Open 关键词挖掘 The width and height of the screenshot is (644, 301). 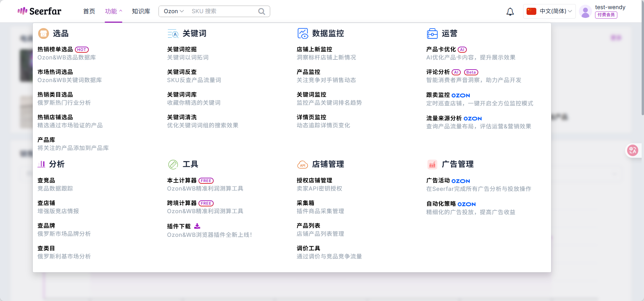click(182, 49)
